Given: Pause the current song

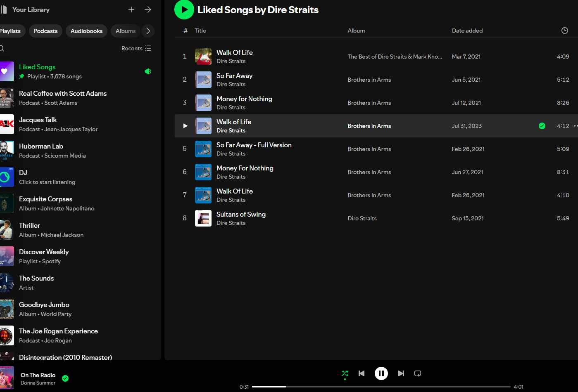Looking at the screenshot, I should pyautogui.click(x=381, y=373).
